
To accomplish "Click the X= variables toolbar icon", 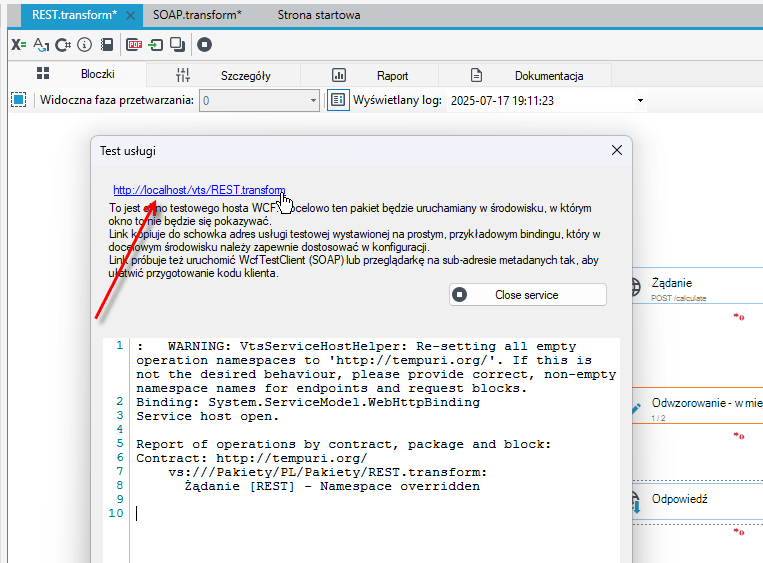I will [18, 45].
